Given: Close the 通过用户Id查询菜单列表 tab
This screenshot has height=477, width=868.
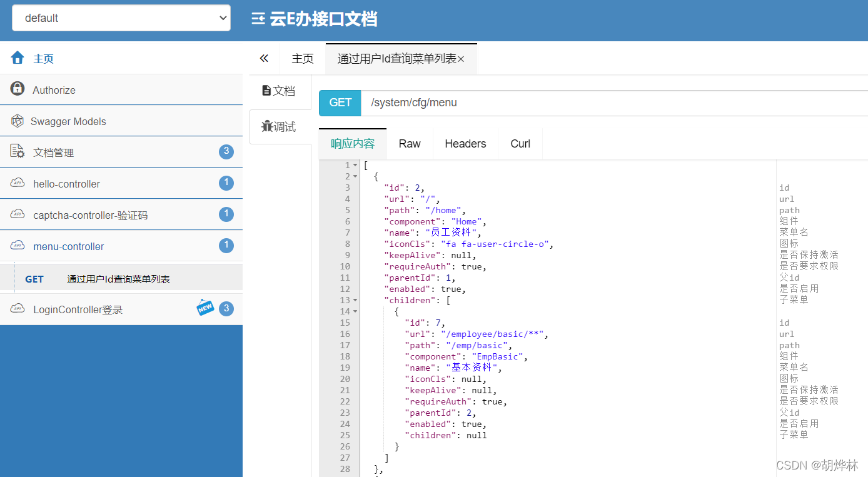Looking at the screenshot, I should click(x=461, y=59).
